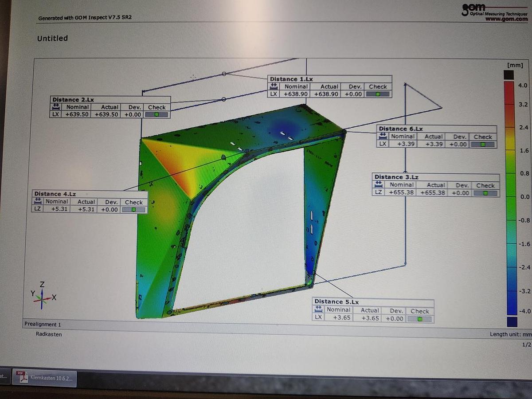The image size is (532, 399).
Task: Click nominal value +3.65 in Distance 5.Lx
Action: [342, 318]
